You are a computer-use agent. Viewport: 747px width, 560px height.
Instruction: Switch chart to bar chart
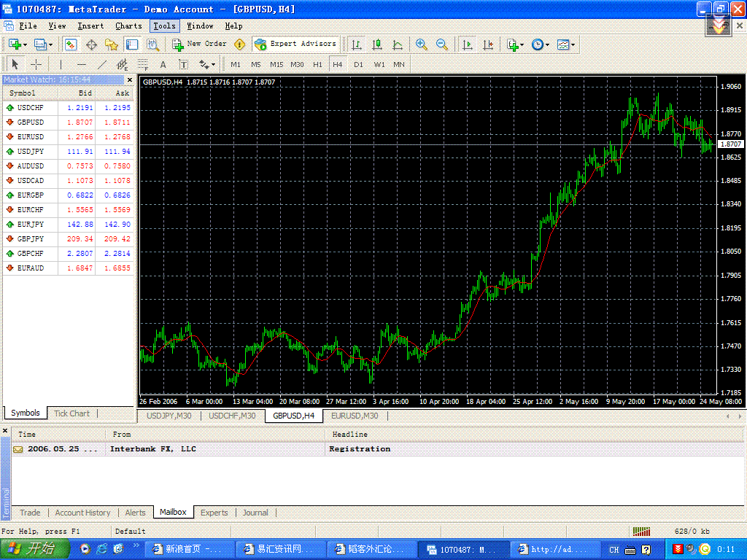(x=356, y=44)
